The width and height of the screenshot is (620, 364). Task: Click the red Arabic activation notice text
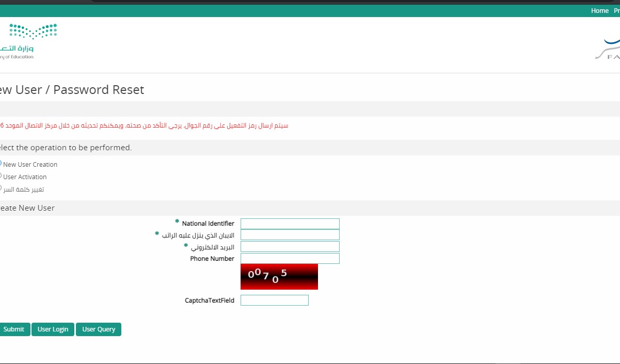[x=144, y=125]
